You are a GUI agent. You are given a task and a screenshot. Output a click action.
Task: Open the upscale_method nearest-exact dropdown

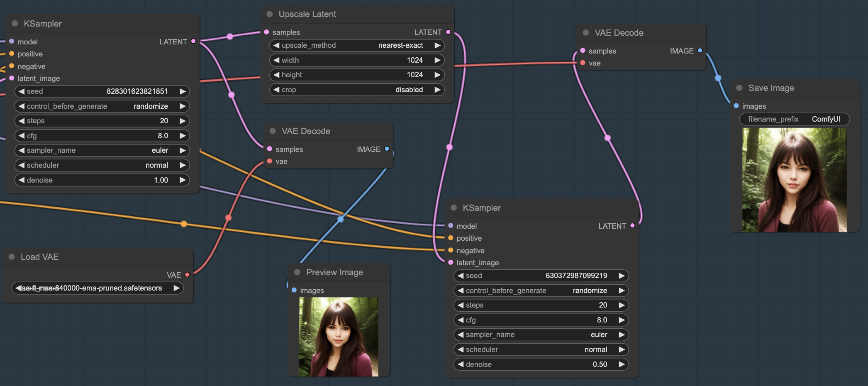[357, 45]
